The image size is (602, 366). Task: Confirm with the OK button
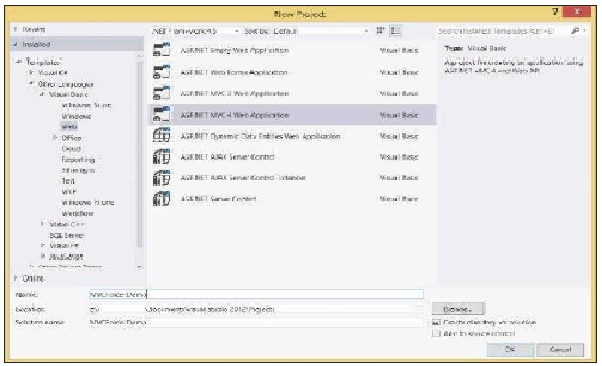click(510, 349)
